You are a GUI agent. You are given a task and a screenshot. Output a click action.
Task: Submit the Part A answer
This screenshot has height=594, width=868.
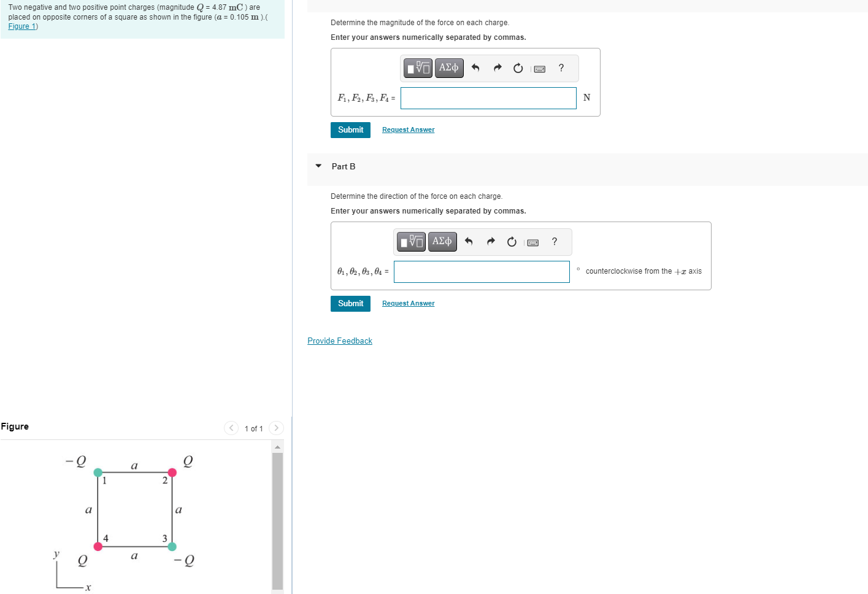coord(350,129)
